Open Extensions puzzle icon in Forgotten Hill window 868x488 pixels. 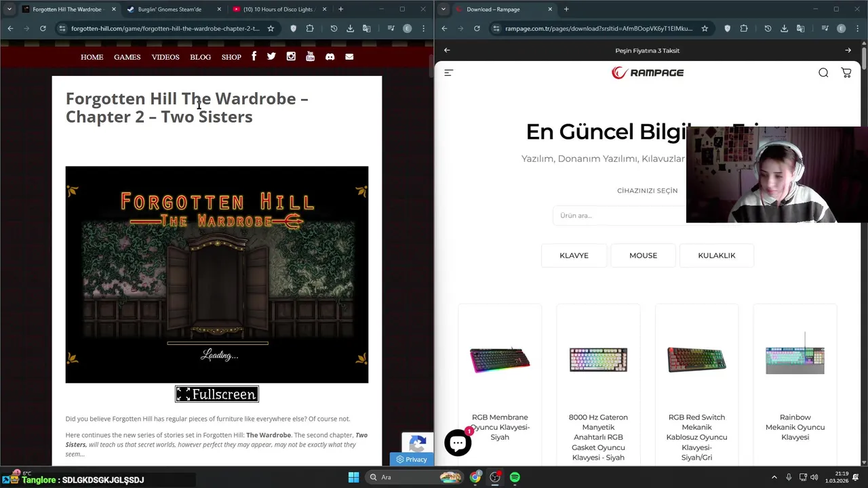click(x=310, y=28)
